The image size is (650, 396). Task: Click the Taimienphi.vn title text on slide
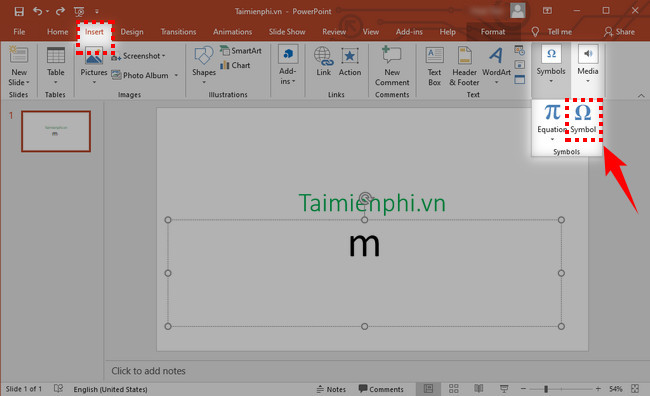pyautogui.click(x=372, y=203)
